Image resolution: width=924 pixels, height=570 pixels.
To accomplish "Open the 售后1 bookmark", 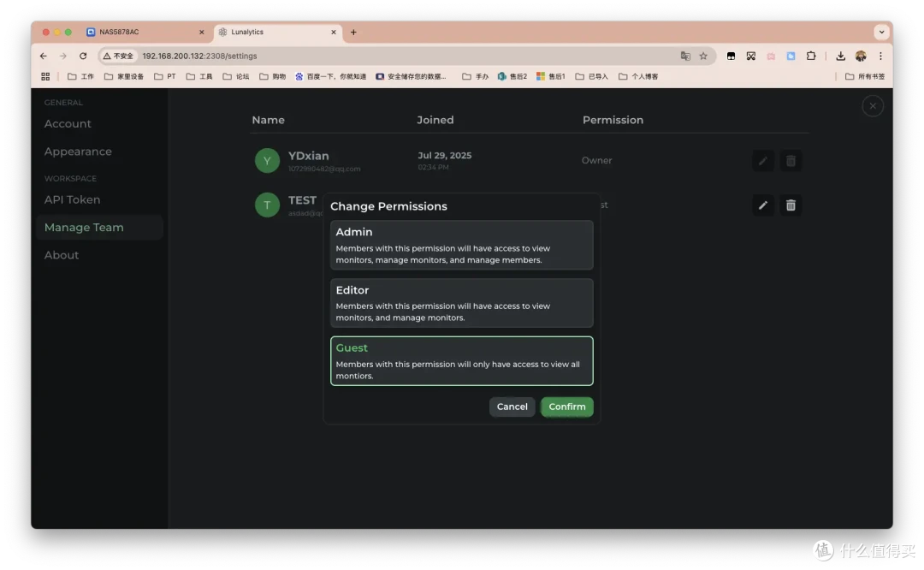I will (x=550, y=77).
